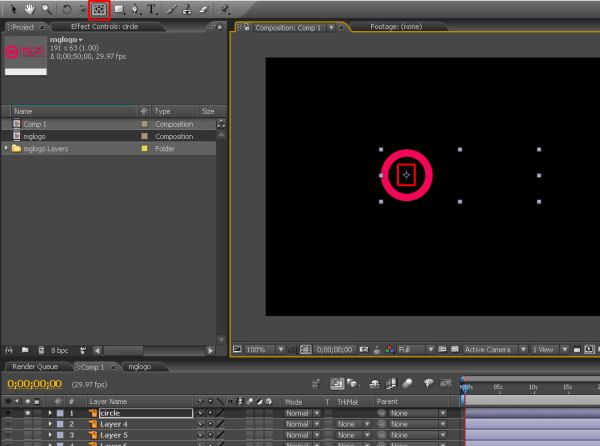Select the Pen tool

pos(135,10)
